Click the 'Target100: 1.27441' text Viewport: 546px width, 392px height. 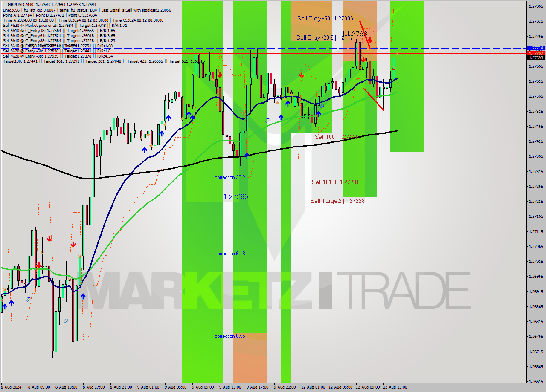pyautogui.click(x=20, y=61)
